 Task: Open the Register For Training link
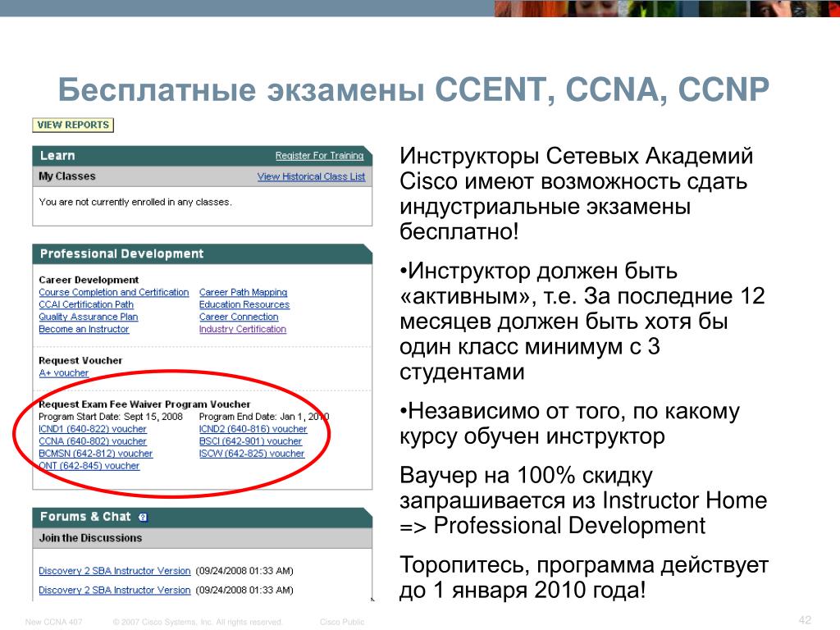(319, 156)
